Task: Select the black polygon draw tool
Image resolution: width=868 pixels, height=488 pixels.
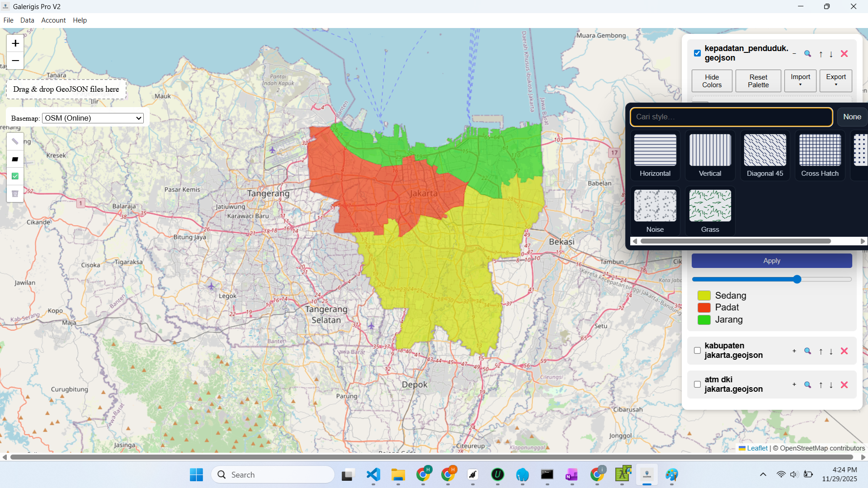Action: pyautogui.click(x=15, y=159)
